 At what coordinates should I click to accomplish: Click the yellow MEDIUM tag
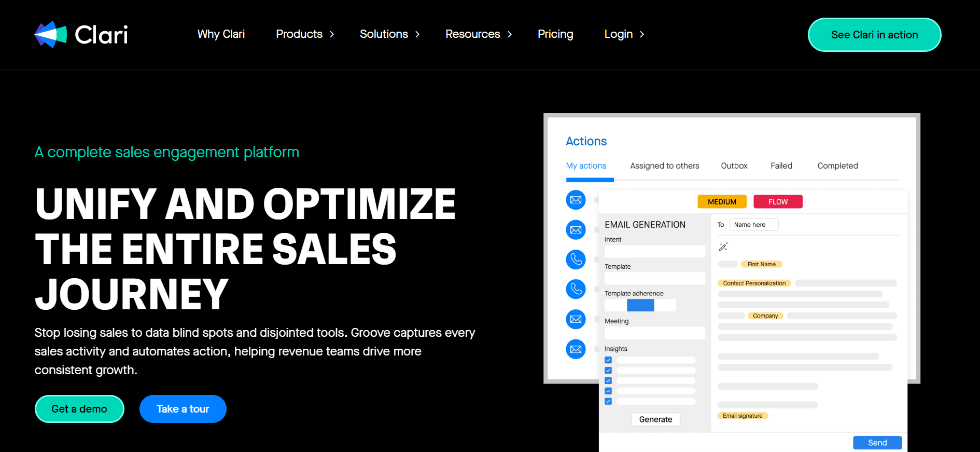[722, 202]
